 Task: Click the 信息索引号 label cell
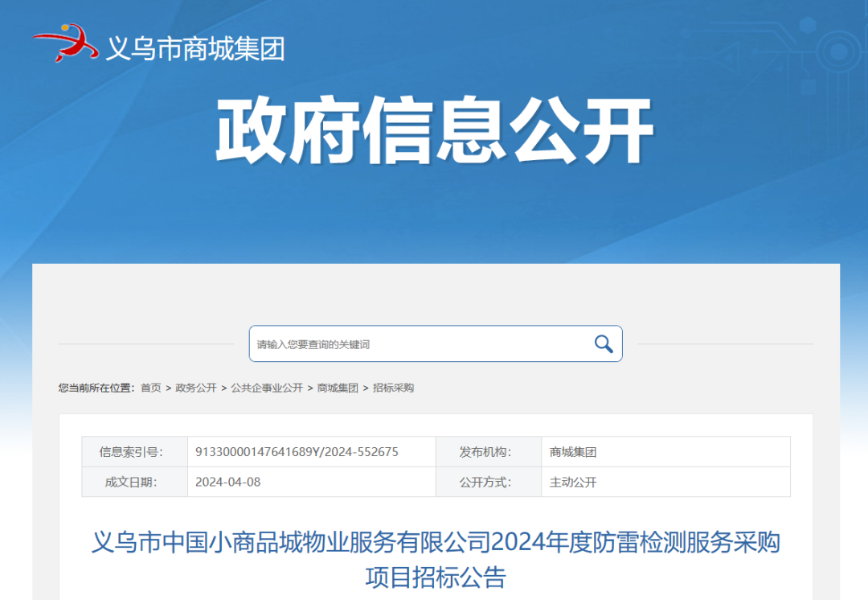[x=134, y=452]
